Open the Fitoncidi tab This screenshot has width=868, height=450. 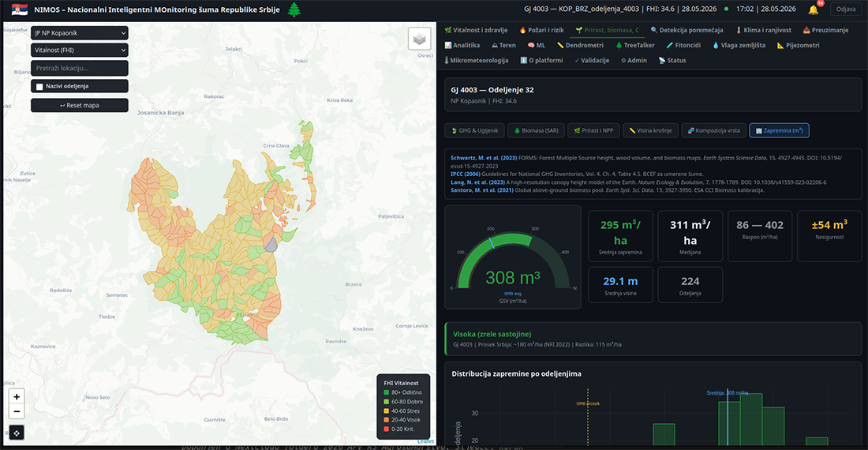click(x=683, y=45)
